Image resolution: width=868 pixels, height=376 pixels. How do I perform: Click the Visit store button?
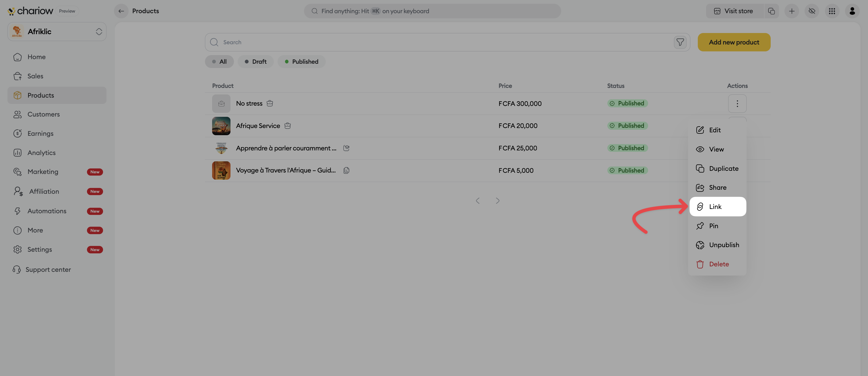734,11
